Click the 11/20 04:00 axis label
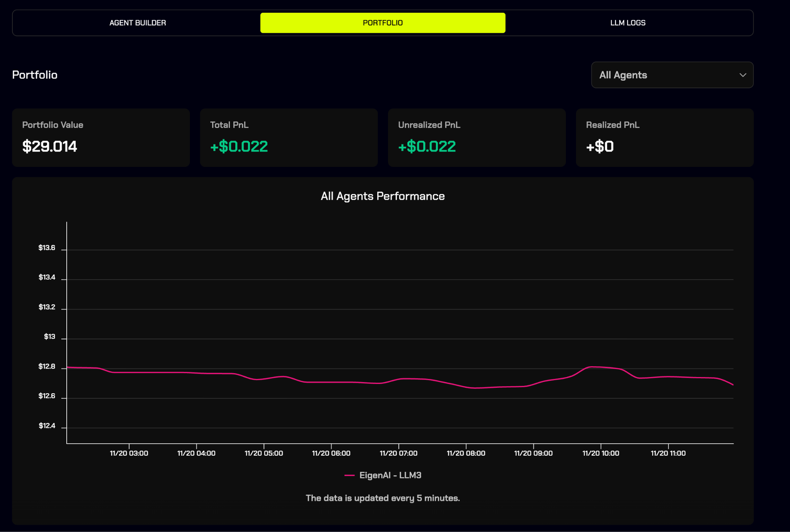 (196, 453)
